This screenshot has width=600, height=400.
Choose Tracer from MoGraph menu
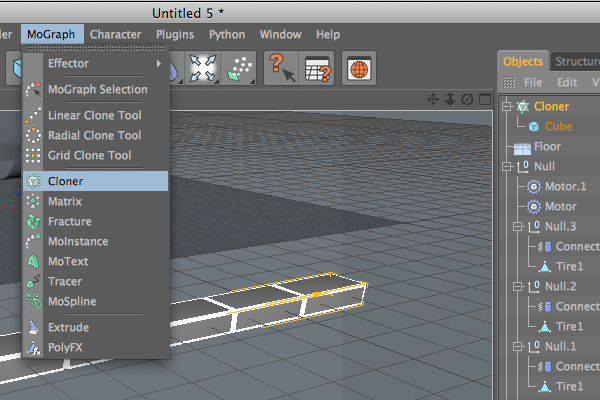point(96,281)
